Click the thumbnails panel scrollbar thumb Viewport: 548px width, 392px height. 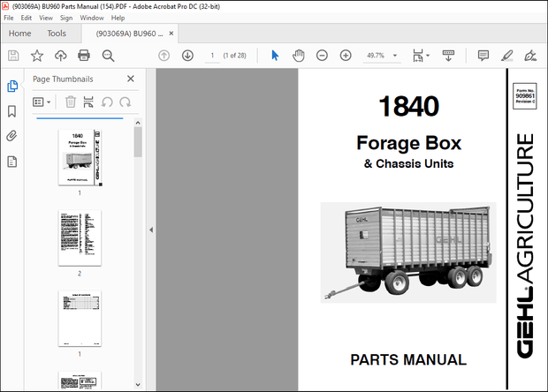point(138,142)
